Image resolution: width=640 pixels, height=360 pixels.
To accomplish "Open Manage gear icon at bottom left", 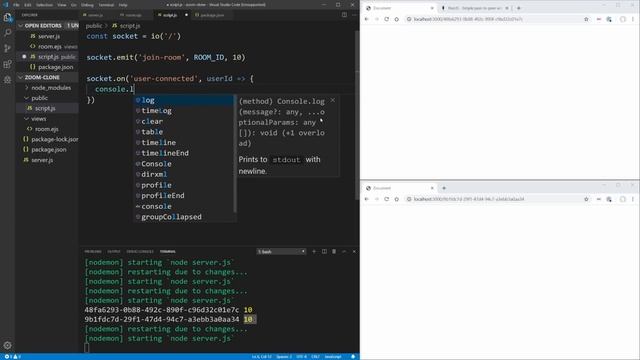I will [7, 345].
